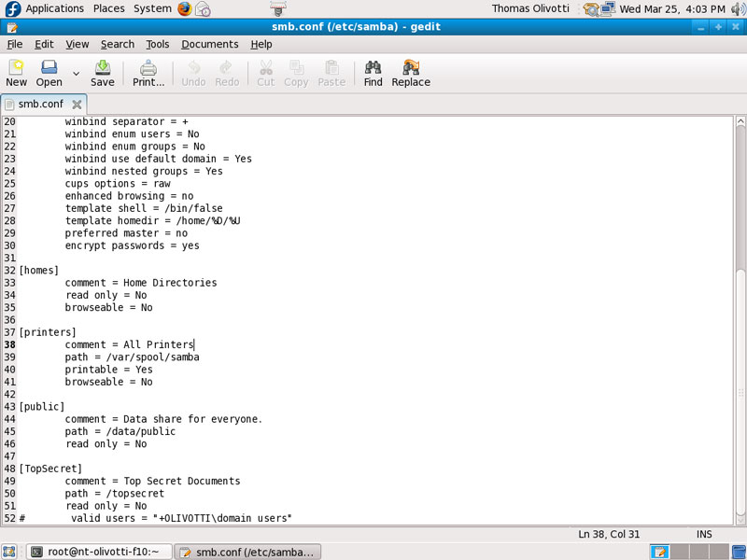
Task: Click the Redo toolbar icon
Action: click(x=227, y=73)
